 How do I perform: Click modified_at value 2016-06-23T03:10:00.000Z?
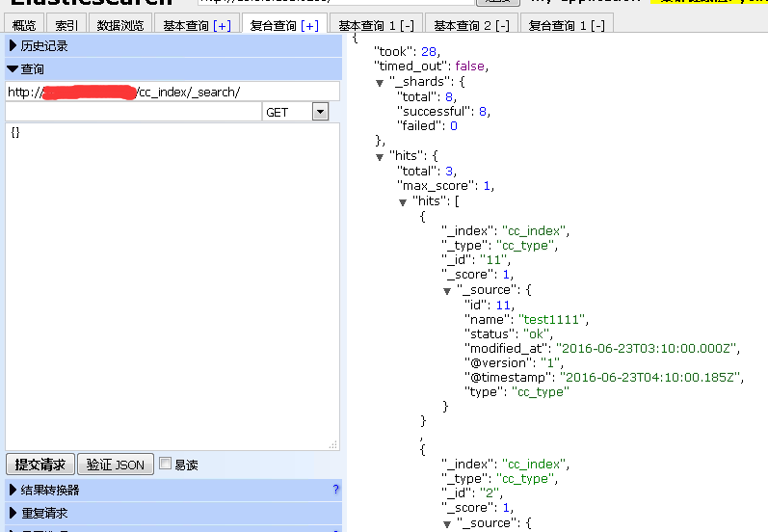pos(646,348)
